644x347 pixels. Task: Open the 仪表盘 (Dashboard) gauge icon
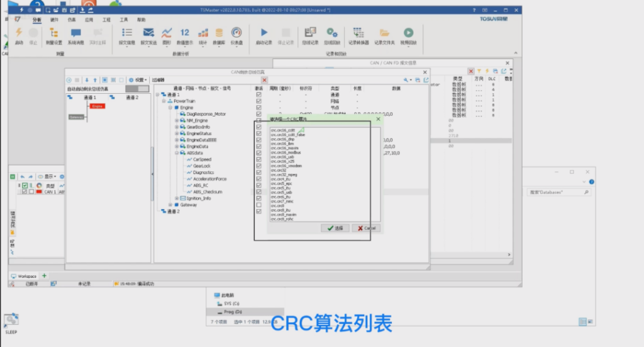click(x=236, y=35)
